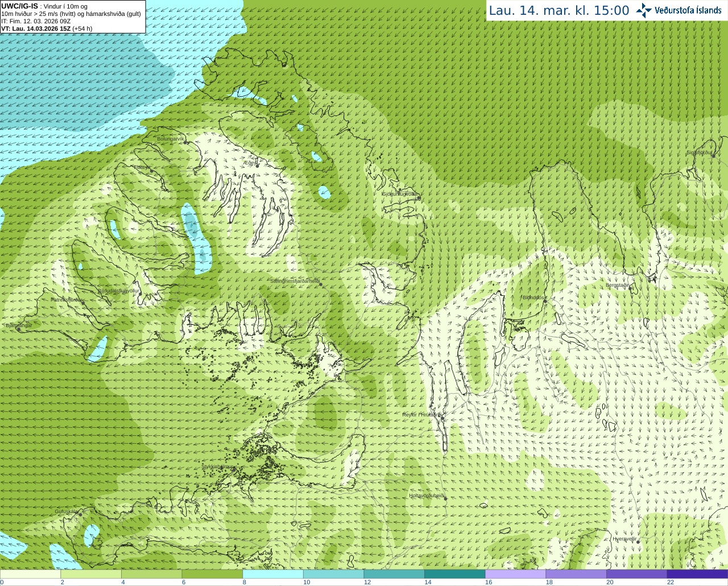Click the 16–18 m/s lavender legend swatch
The image size is (728, 586).
point(515,574)
